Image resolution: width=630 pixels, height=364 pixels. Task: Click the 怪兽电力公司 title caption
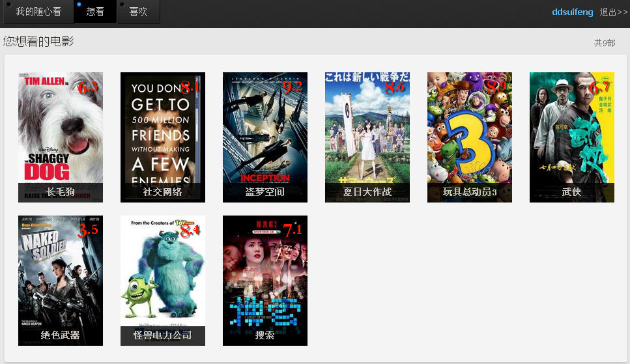pos(163,335)
